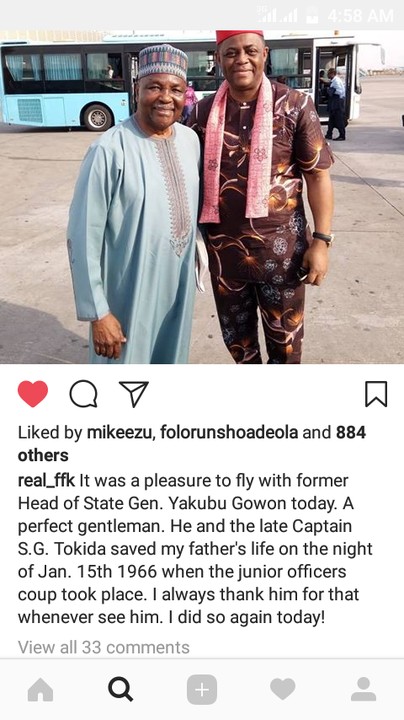Viewport: 404px width, 720px height.
Task: Tap the post photo of two men
Action: point(202,197)
